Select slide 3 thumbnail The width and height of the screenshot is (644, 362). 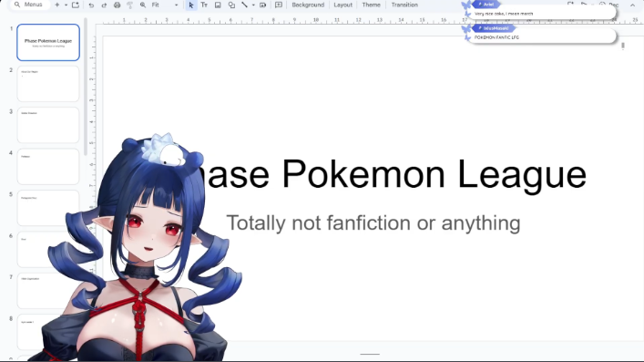click(x=48, y=125)
